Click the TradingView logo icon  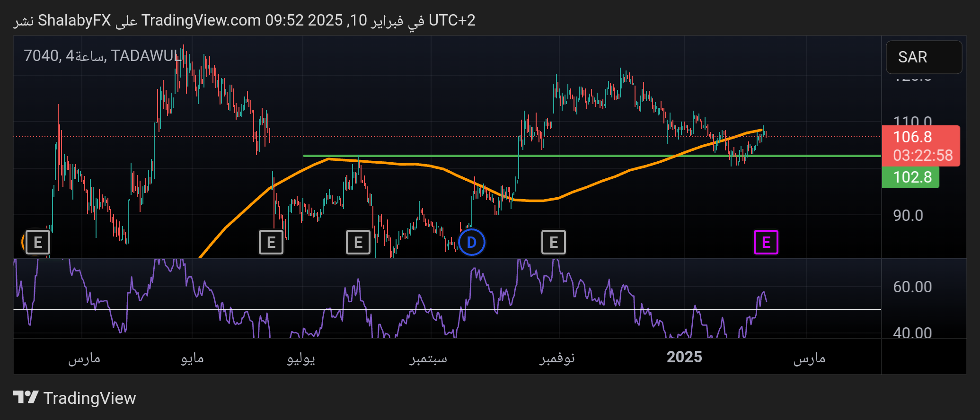[26, 397]
